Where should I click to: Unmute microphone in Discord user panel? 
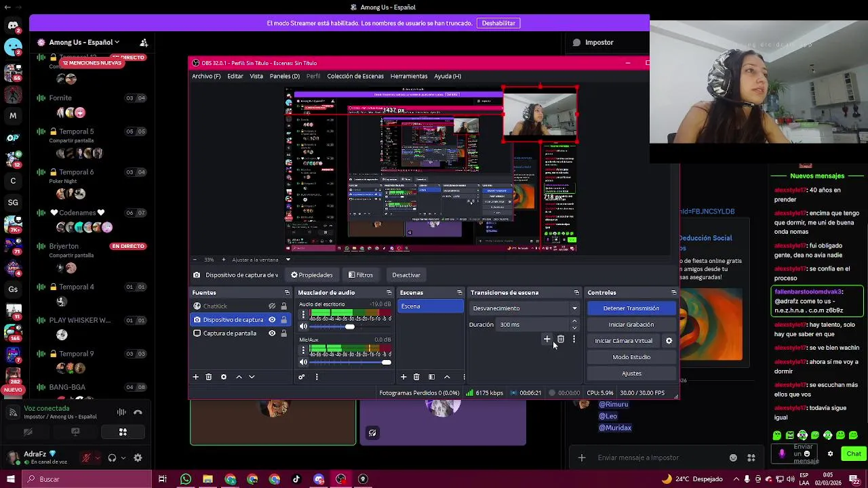[86, 458]
